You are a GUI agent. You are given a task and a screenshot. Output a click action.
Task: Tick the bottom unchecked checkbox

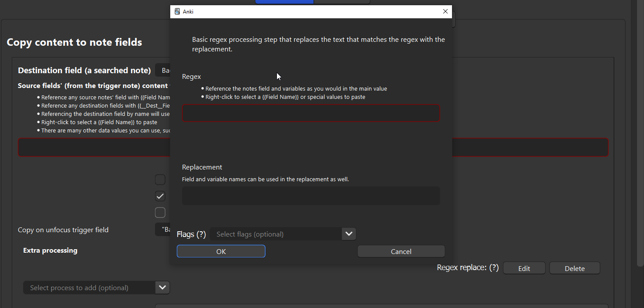tap(160, 213)
